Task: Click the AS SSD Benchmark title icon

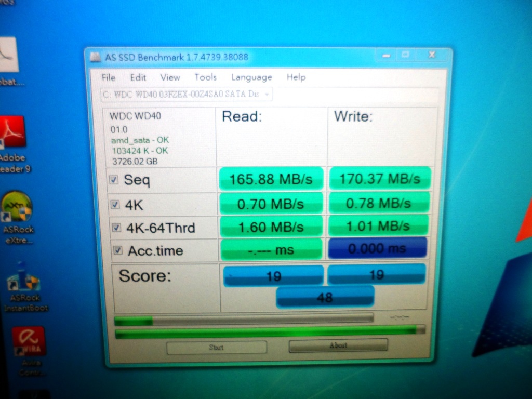Action: pos(96,57)
